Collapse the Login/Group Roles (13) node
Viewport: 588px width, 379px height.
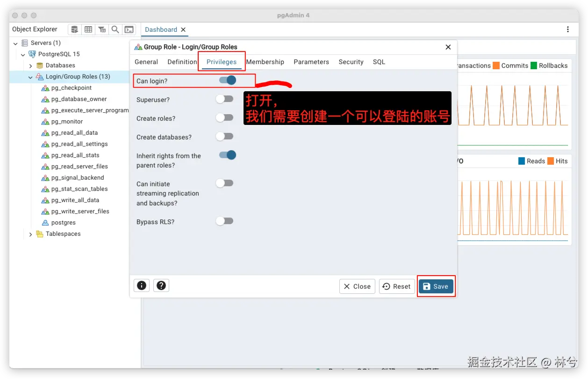[x=30, y=77]
